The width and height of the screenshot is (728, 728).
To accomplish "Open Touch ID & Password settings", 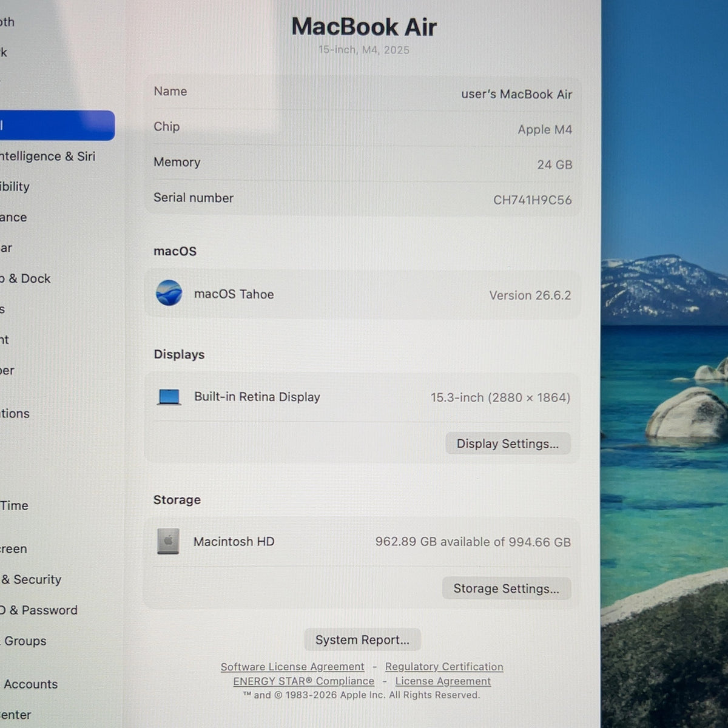I will (x=39, y=610).
